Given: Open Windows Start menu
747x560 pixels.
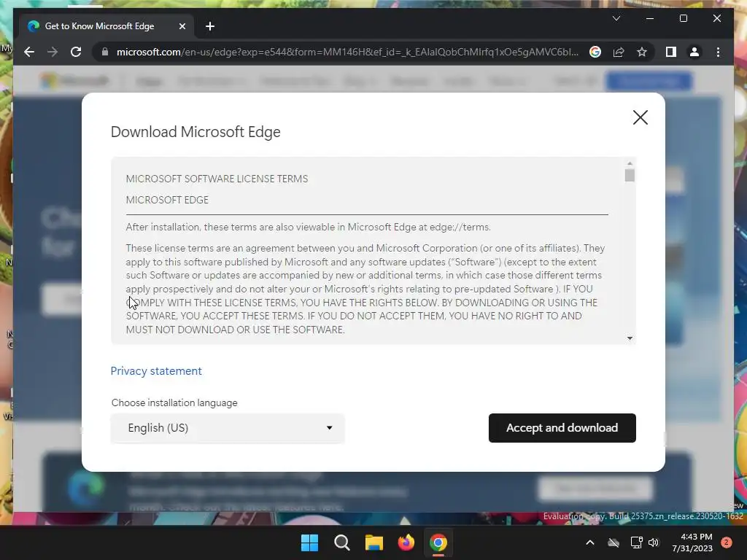Looking at the screenshot, I should pos(309,542).
